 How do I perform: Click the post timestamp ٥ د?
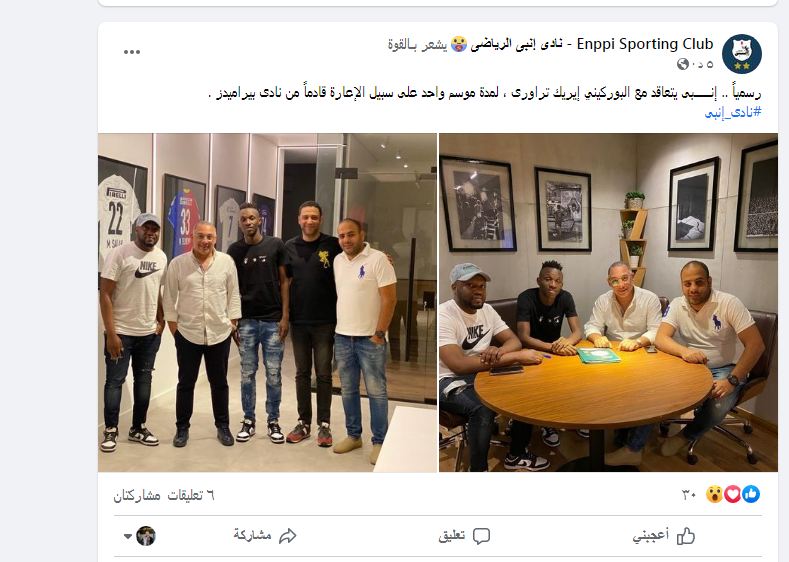[x=702, y=64]
